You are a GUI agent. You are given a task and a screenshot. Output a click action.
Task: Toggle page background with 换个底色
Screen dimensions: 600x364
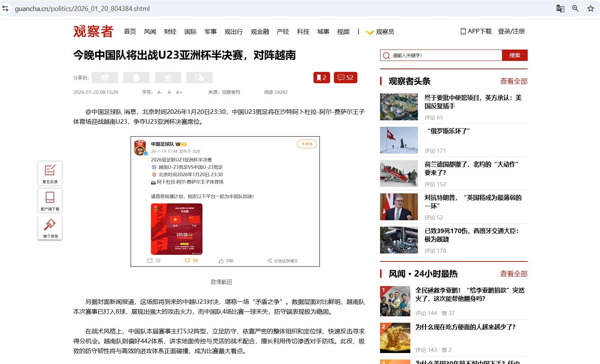click(x=50, y=227)
